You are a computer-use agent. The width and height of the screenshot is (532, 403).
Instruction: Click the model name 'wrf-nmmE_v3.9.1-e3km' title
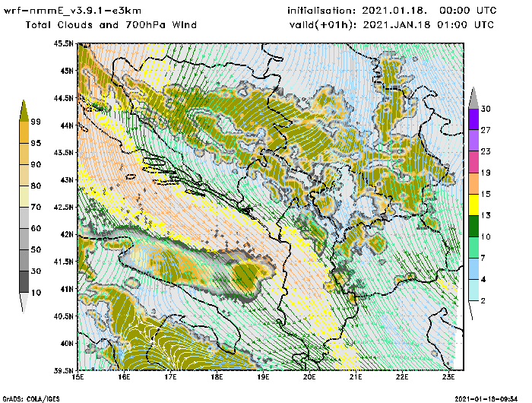72,11
